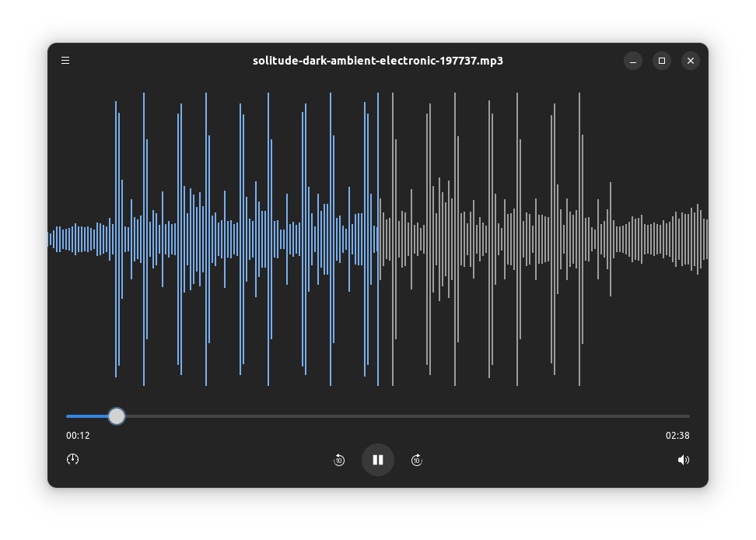Click the clock icon for playback rate
This screenshot has width=756, height=540.
coord(72,459)
